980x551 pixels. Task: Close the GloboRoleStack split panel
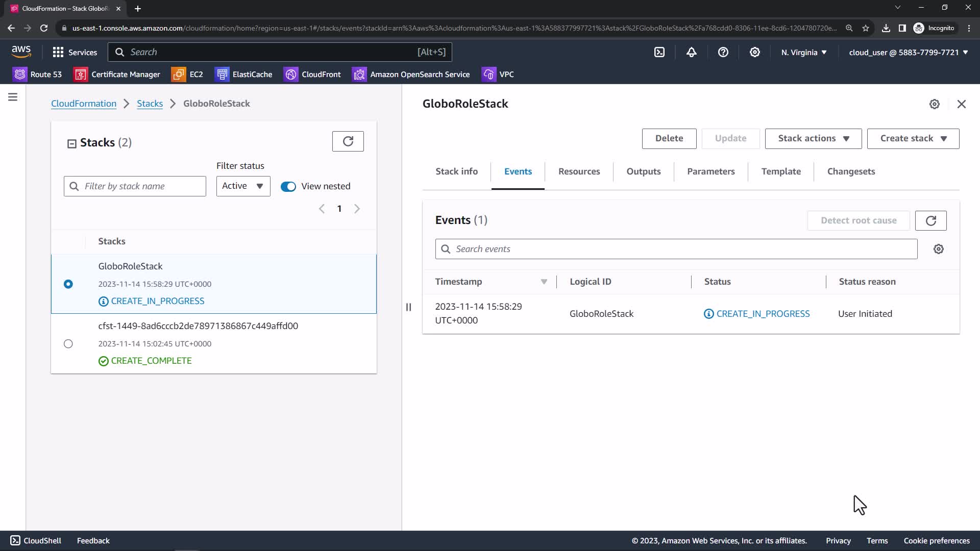961,104
